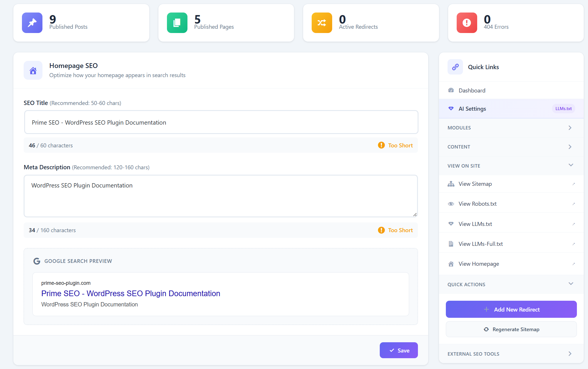Click the Active Redirects shuffle icon
588x369 pixels.
click(322, 23)
